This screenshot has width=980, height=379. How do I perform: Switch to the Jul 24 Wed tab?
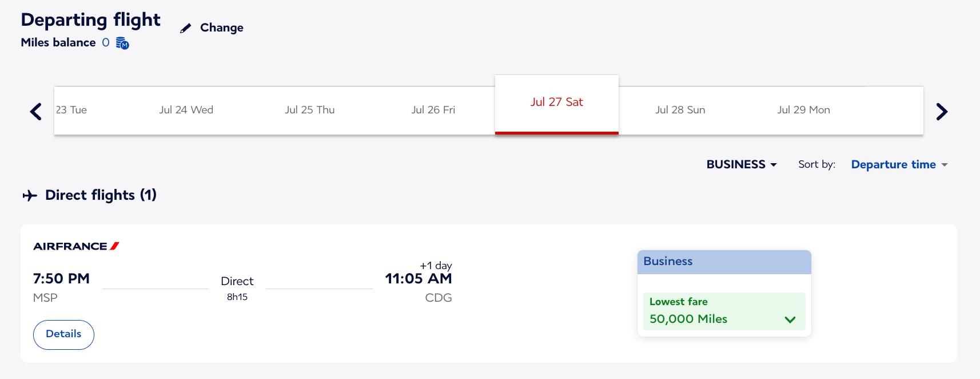click(x=186, y=110)
